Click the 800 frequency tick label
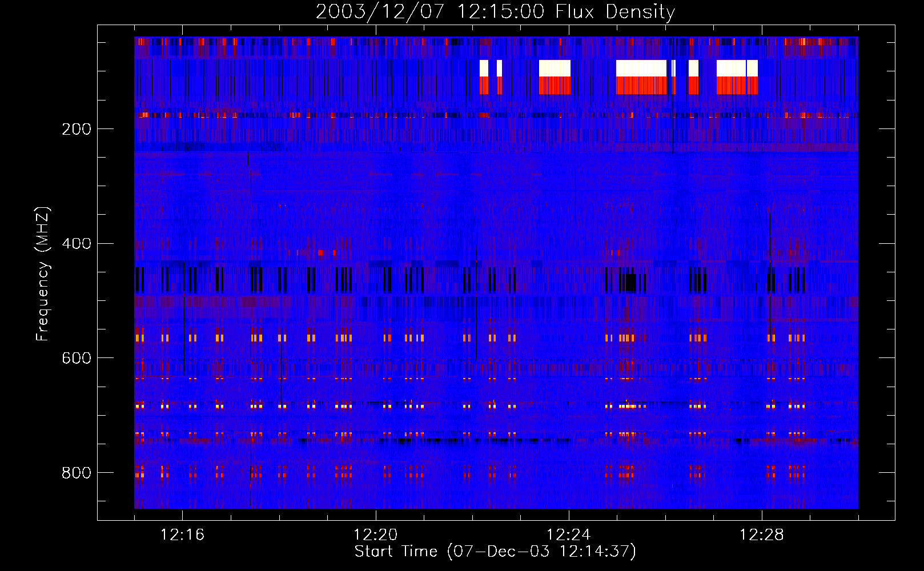Viewport: 924px width, 571px height. tap(77, 473)
